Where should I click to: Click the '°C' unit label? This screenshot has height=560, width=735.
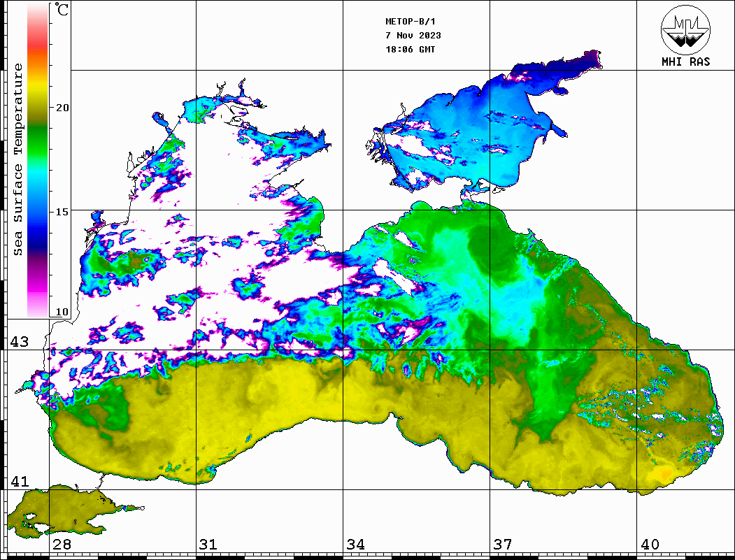tap(62, 9)
